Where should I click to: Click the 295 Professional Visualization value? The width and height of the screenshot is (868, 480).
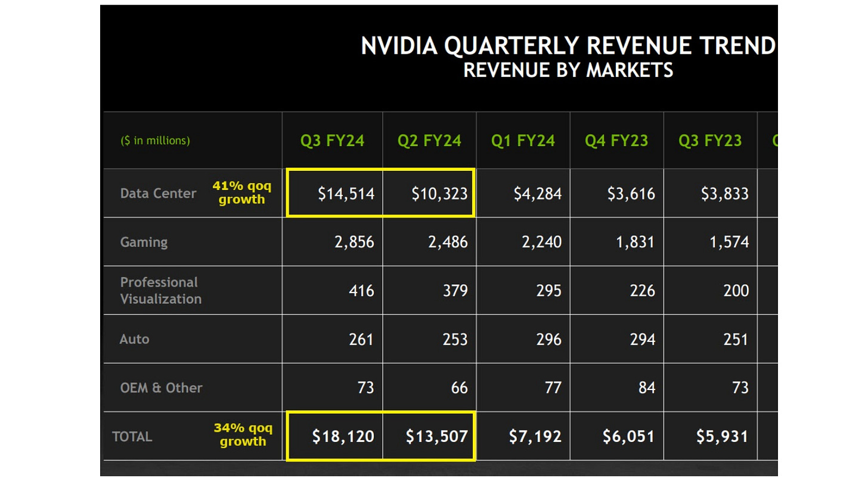pos(549,291)
